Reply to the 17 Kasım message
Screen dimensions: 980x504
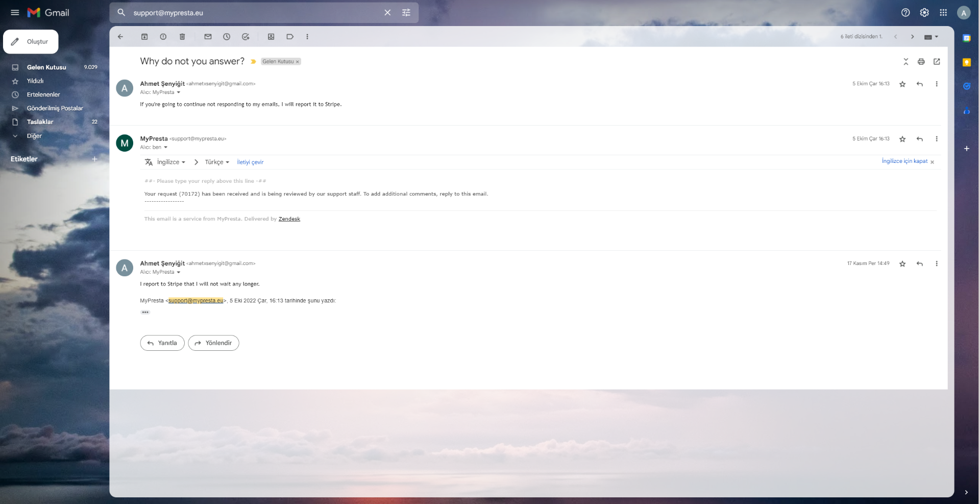[920, 264]
